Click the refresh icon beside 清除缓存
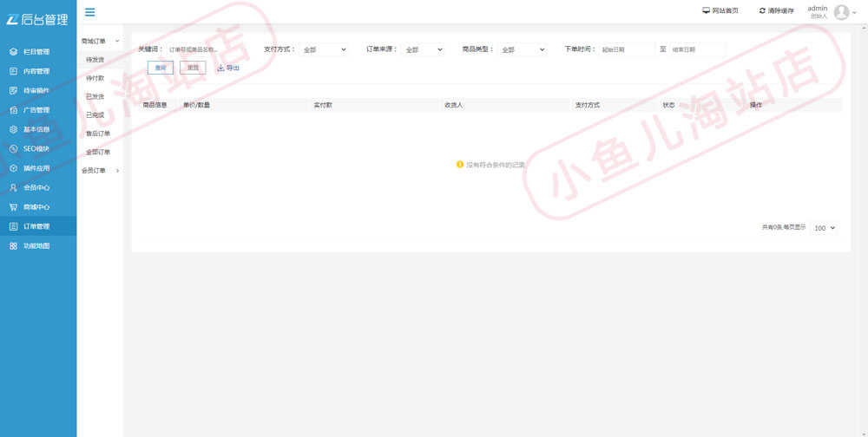Image resolution: width=868 pixels, height=437 pixels. pos(762,10)
